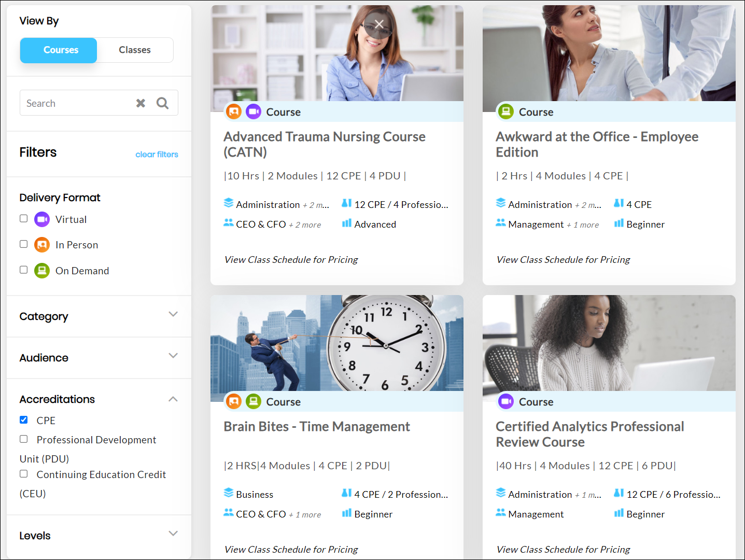Click Virtual icon on Certified Analytics card
This screenshot has width=745, height=560.
[505, 401]
